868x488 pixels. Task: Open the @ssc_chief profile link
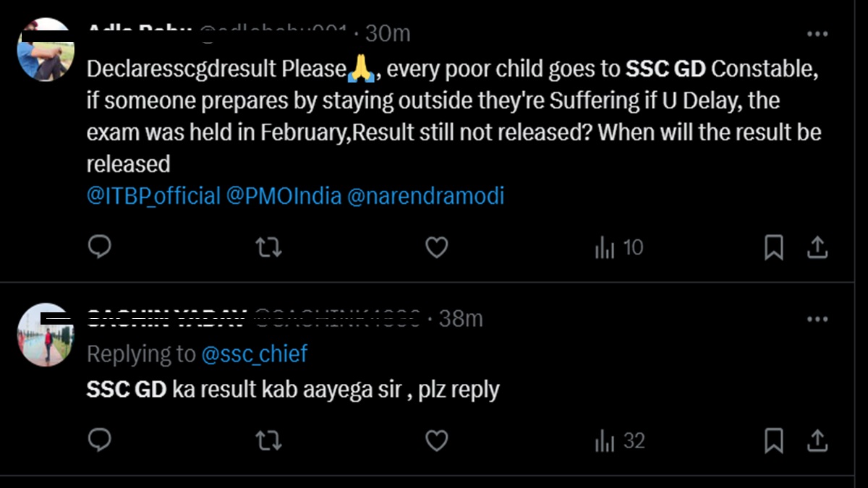pos(255,354)
